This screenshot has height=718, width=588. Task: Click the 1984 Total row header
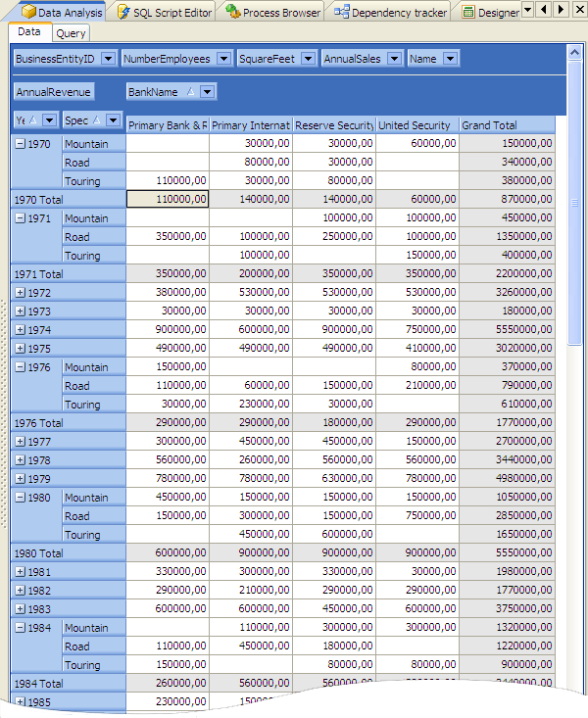tap(69, 683)
